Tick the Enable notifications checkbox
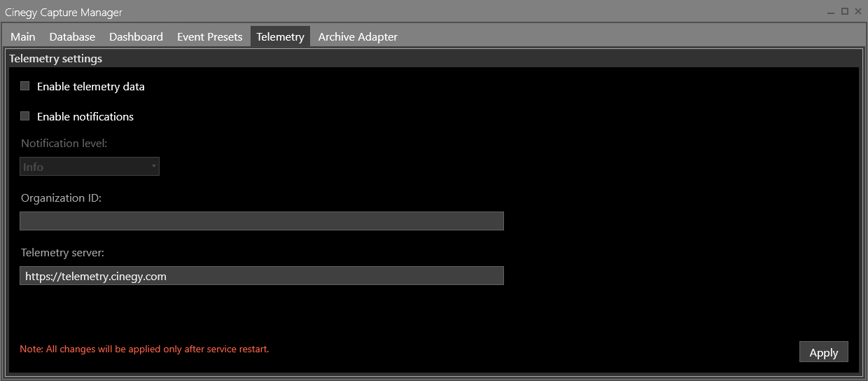The height and width of the screenshot is (381, 868). [x=25, y=116]
